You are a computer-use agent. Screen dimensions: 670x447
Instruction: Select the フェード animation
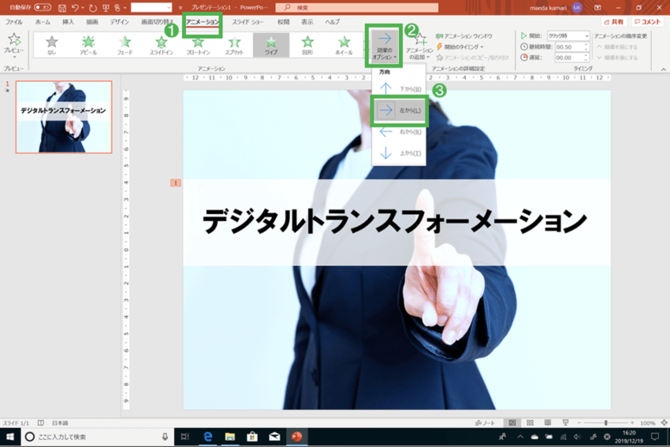[125, 45]
